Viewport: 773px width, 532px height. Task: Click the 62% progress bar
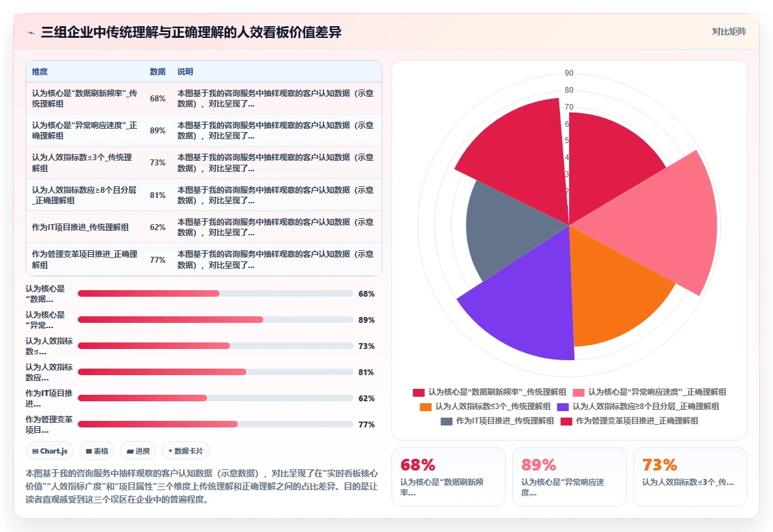[216, 399]
